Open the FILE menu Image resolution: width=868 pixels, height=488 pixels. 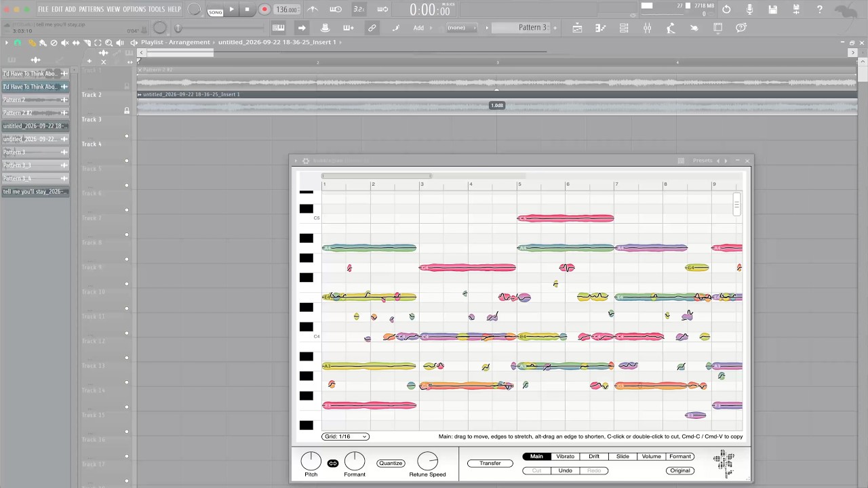click(43, 9)
